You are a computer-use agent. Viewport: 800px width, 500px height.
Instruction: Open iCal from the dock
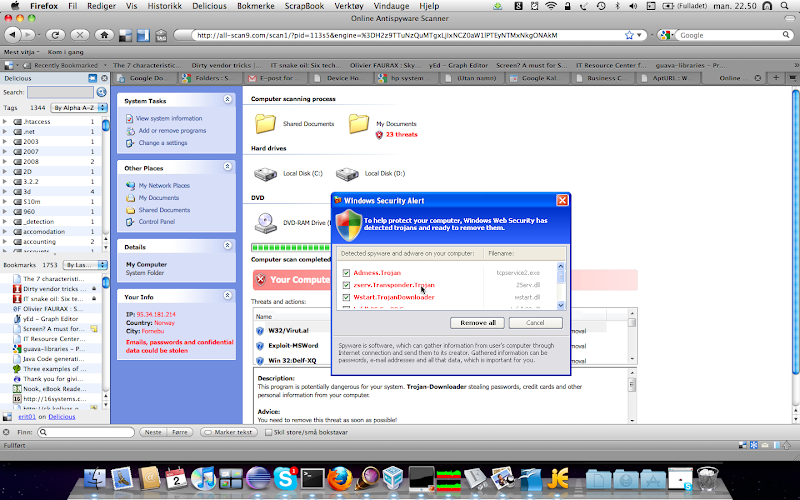coord(177,479)
